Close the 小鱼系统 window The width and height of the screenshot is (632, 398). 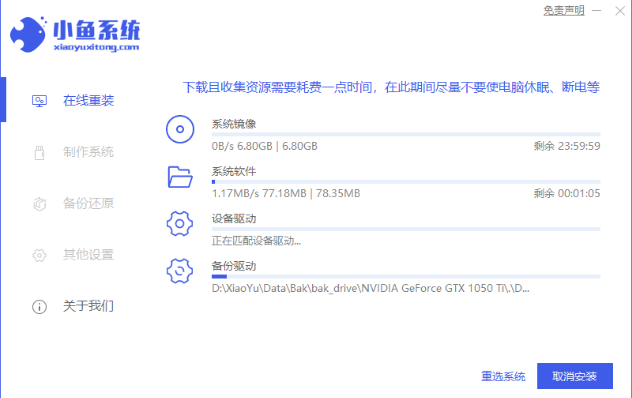coord(620,10)
